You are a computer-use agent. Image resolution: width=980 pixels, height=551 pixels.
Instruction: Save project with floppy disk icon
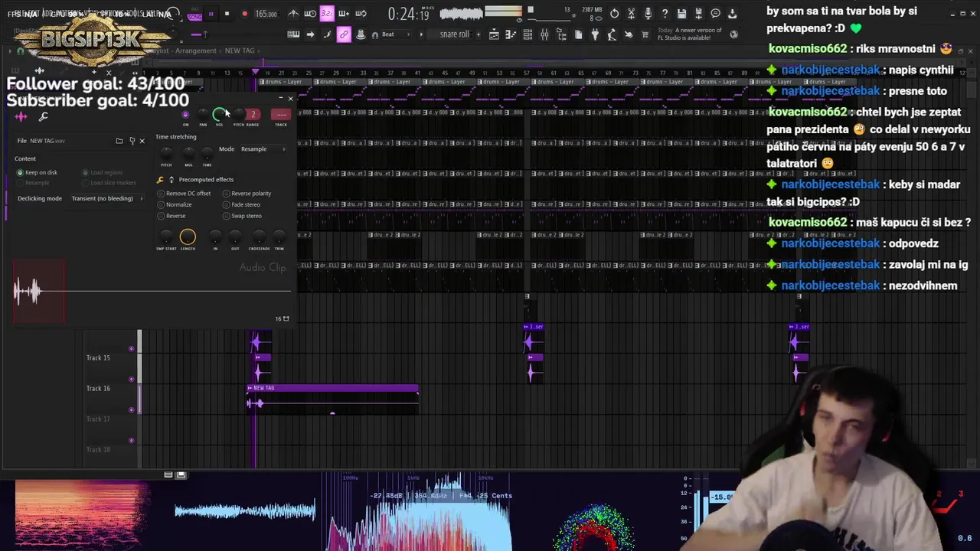tap(681, 14)
